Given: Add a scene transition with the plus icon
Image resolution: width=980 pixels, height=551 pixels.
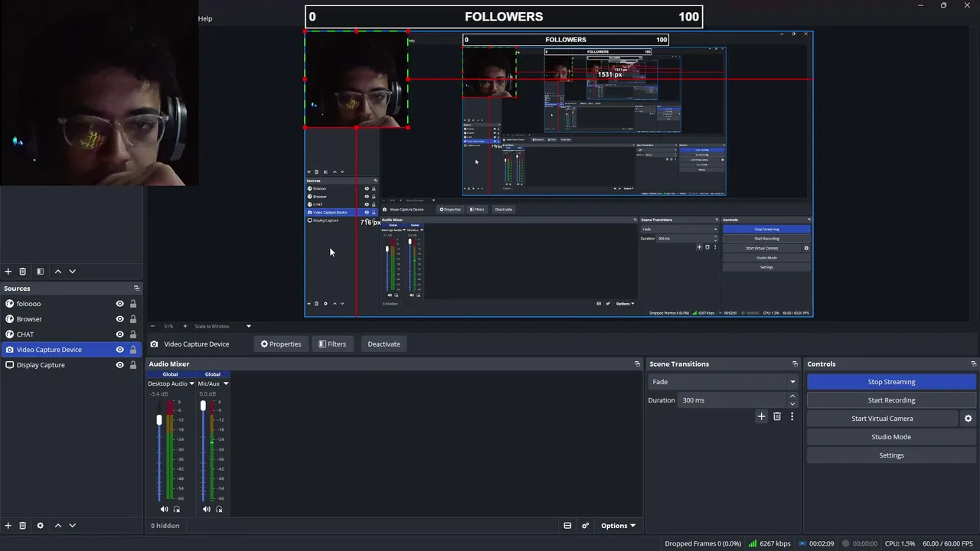Looking at the screenshot, I should tap(761, 416).
